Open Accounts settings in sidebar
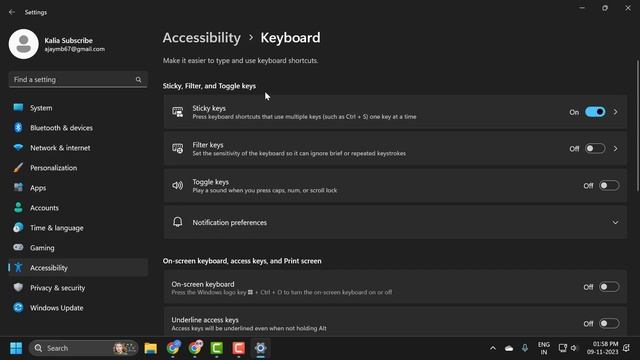This screenshot has width=640, height=360. tap(78, 208)
